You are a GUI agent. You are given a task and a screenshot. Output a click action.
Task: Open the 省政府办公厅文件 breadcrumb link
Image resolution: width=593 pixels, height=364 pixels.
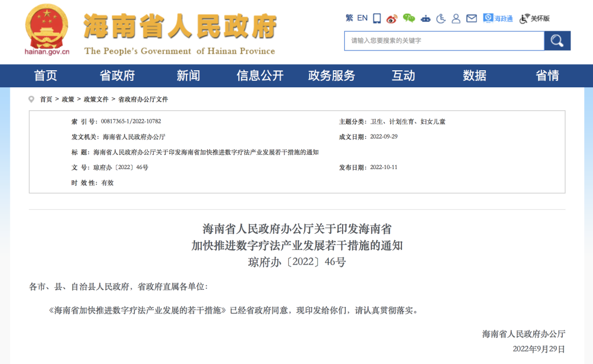tap(144, 99)
